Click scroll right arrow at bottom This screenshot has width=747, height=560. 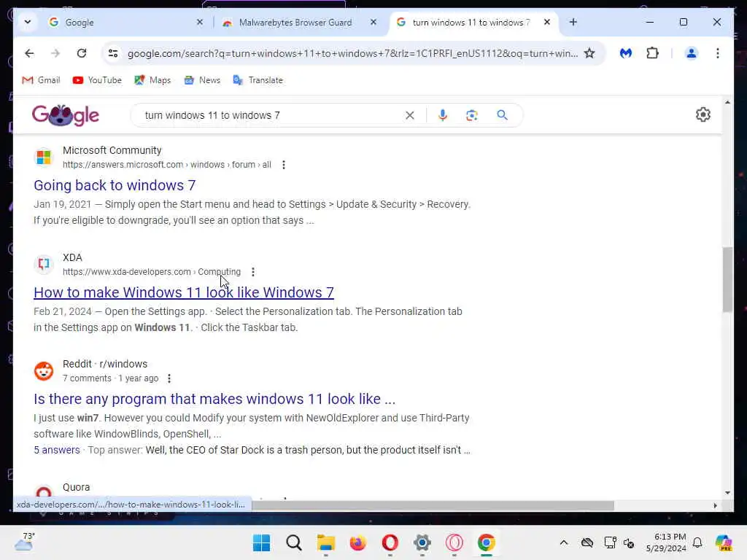(x=715, y=505)
